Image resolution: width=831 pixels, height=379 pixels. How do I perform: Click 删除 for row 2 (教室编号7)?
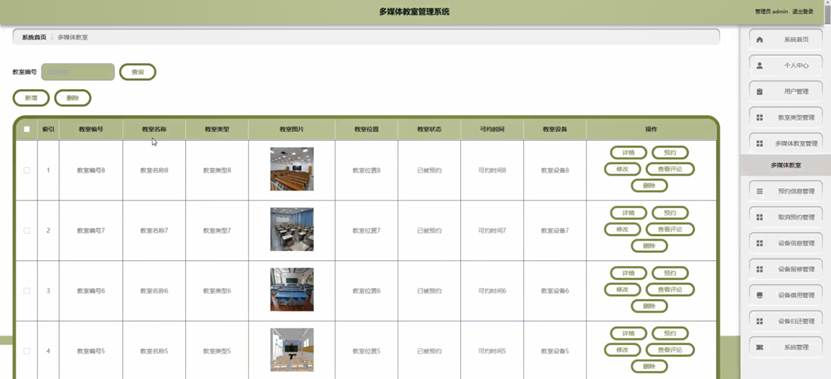[649, 246]
